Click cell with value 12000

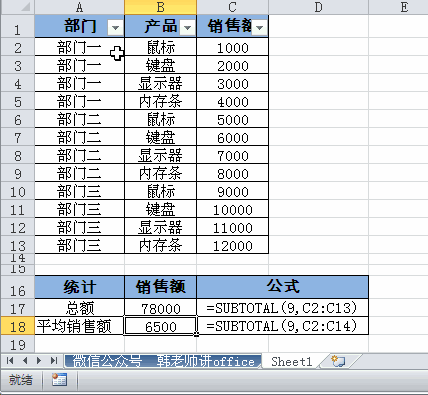(233, 245)
